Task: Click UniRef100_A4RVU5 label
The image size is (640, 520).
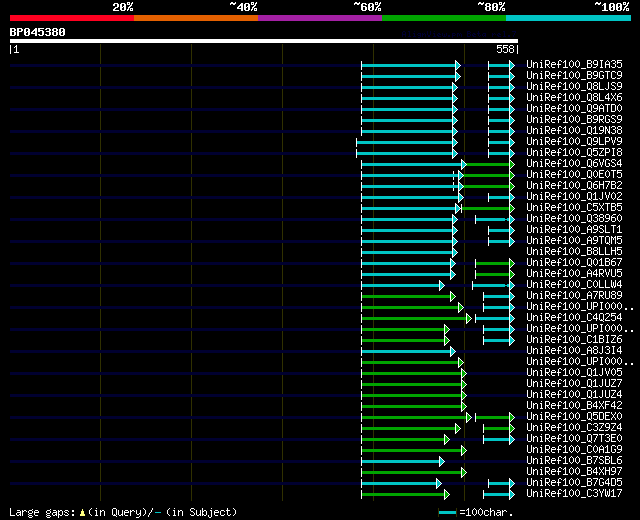Action: (x=574, y=274)
